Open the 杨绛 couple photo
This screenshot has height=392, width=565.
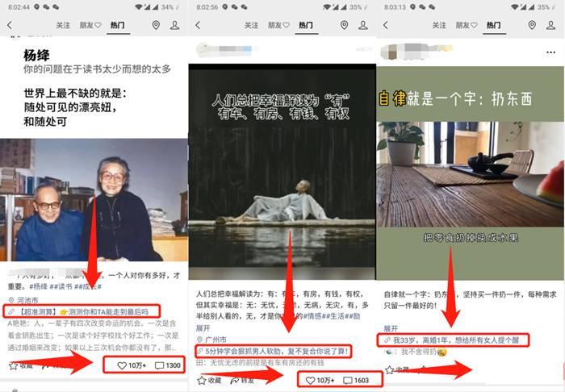point(94,200)
